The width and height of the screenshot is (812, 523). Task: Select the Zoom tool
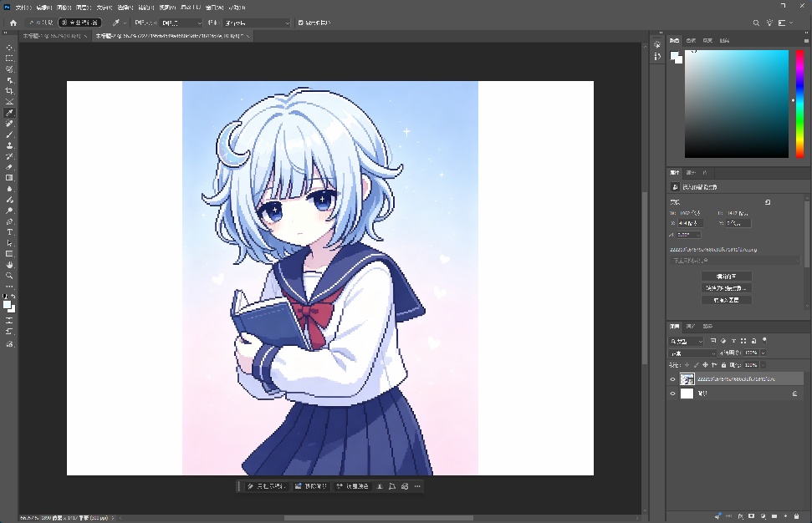point(9,276)
